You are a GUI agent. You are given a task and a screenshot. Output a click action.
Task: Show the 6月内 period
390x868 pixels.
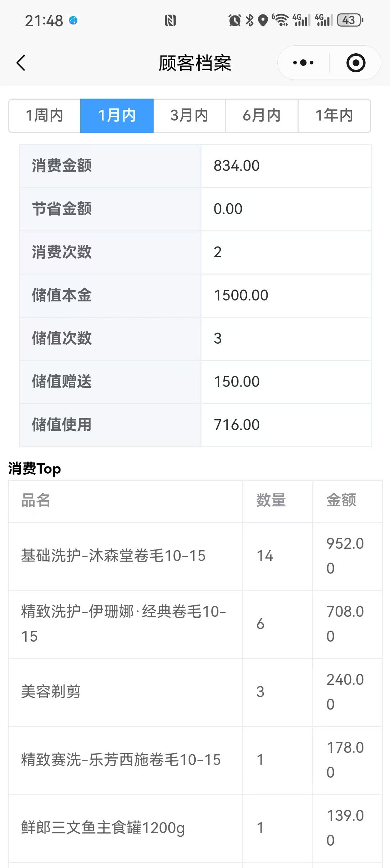click(x=262, y=116)
